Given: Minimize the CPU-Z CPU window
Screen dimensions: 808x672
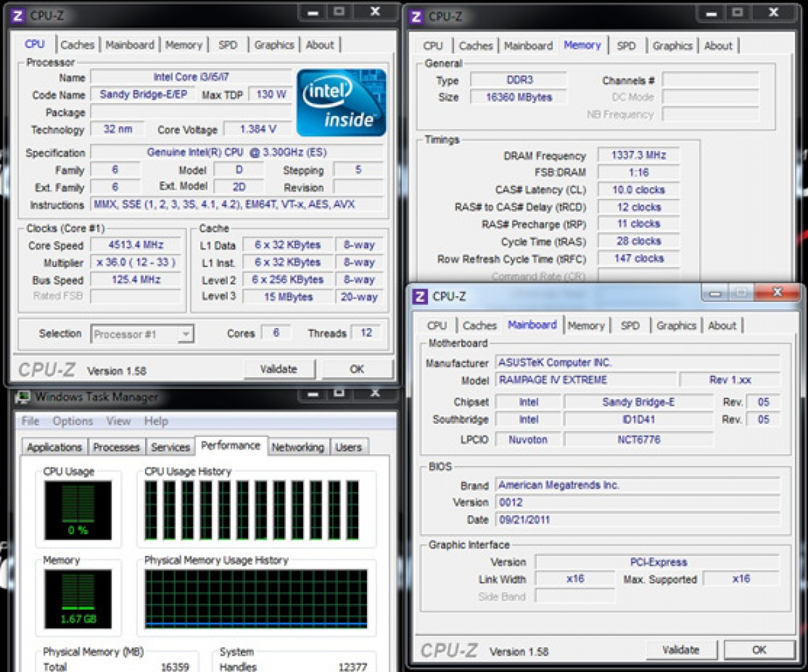Looking at the screenshot, I should click(x=313, y=12).
